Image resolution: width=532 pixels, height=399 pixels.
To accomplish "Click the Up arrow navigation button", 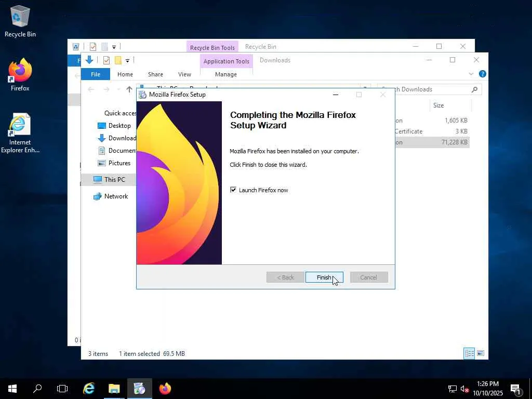I will (x=129, y=89).
